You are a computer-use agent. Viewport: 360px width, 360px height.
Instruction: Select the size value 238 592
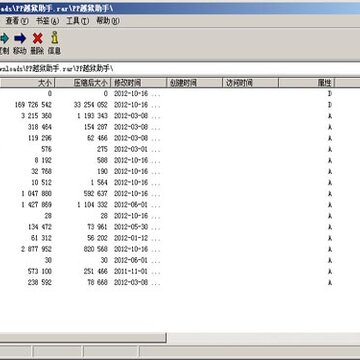click(x=40, y=282)
